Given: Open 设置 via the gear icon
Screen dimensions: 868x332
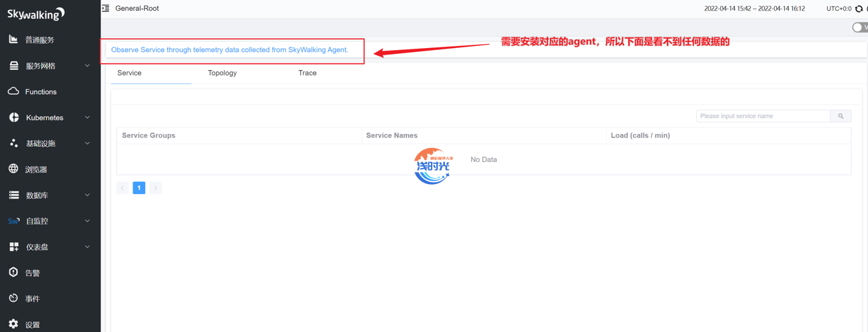Looking at the screenshot, I should (13, 325).
